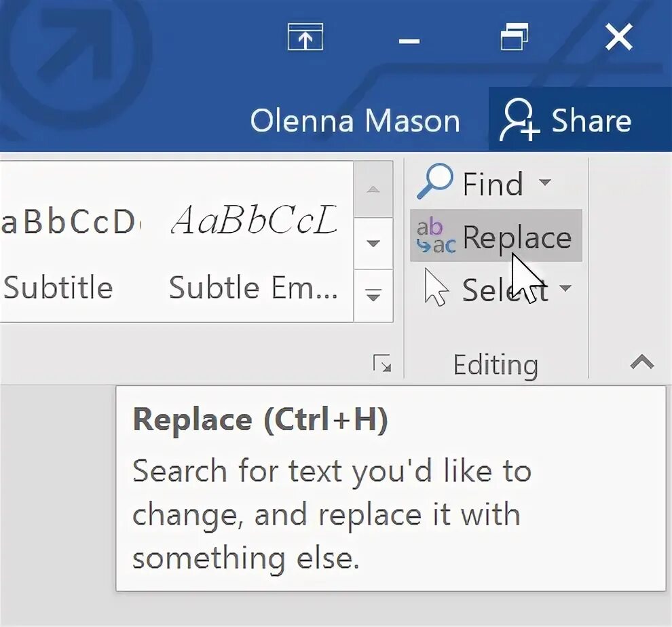Click the Replace text label
This screenshot has height=627, width=672.
pyautogui.click(x=517, y=237)
